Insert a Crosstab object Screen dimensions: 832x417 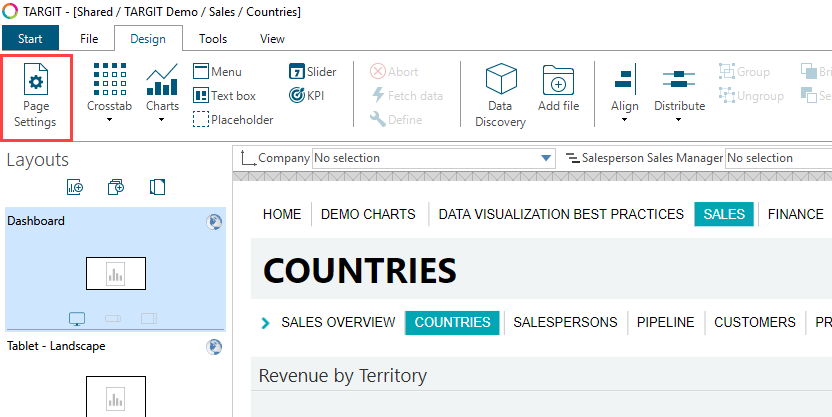point(109,88)
